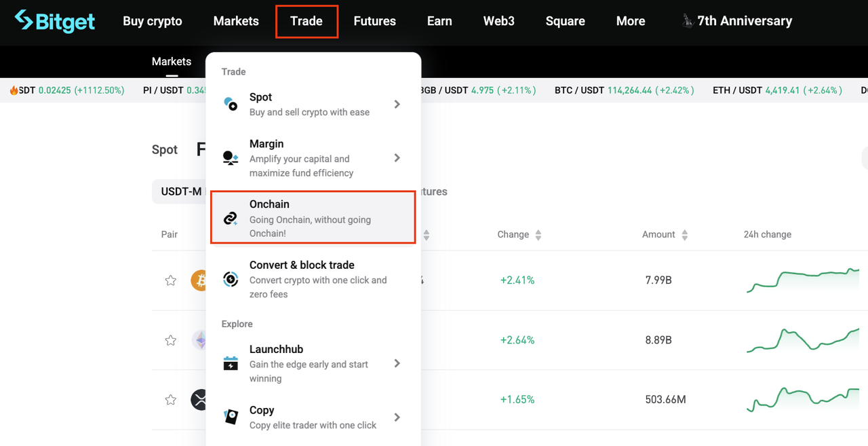Star the XRP trading pair
The height and width of the screenshot is (446, 868).
point(170,400)
